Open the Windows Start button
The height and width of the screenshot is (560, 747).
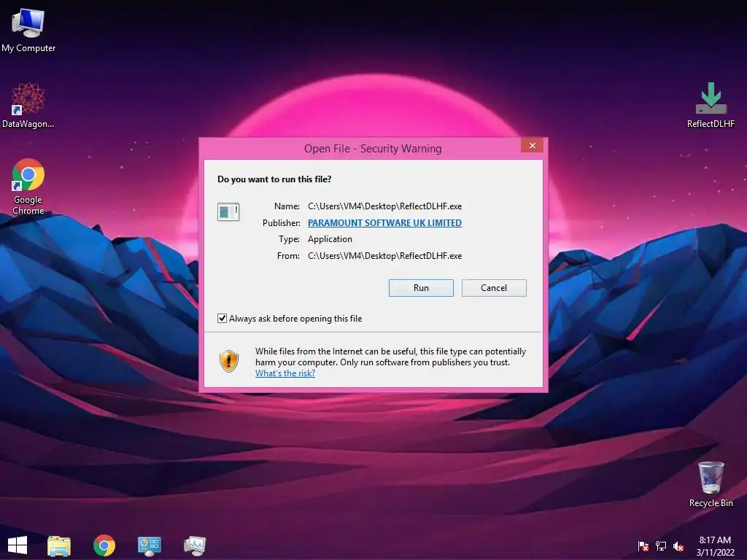[x=18, y=545]
